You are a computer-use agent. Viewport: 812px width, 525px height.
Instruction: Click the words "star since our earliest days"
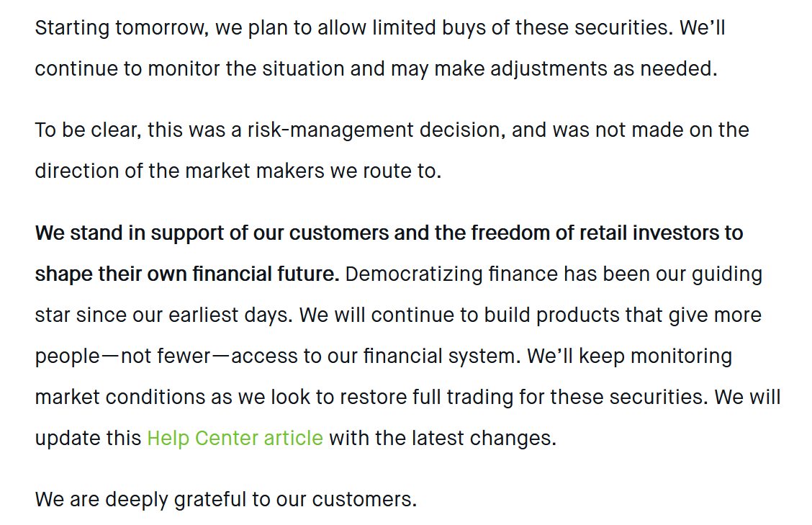[163, 315]
